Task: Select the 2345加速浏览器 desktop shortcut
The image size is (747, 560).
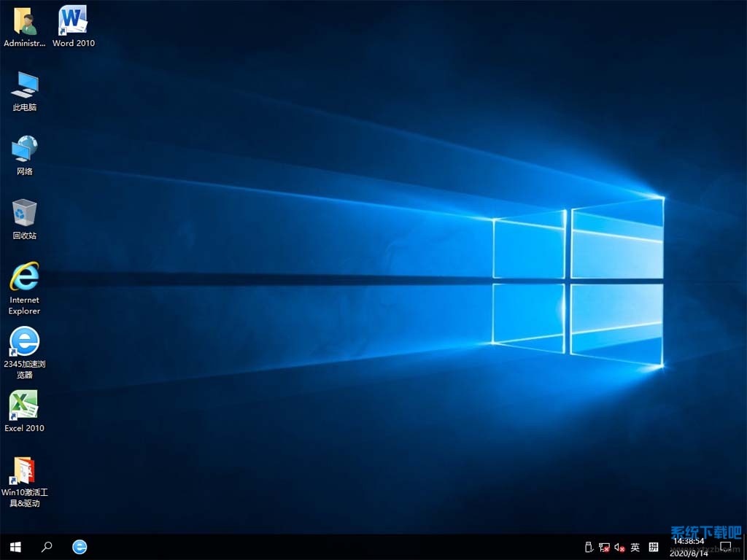Action: pyautogui.click(x=24, y=342)
